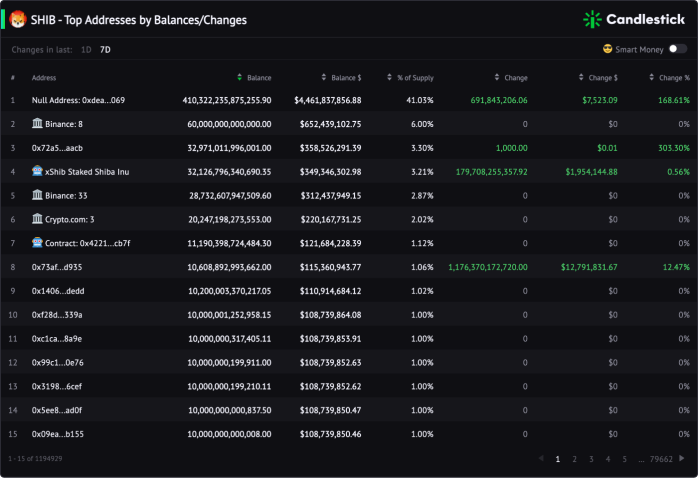Screen dimensions: 698x478
Task: Click change value 1,176,370,172,720.00
Action: (488, 267)
